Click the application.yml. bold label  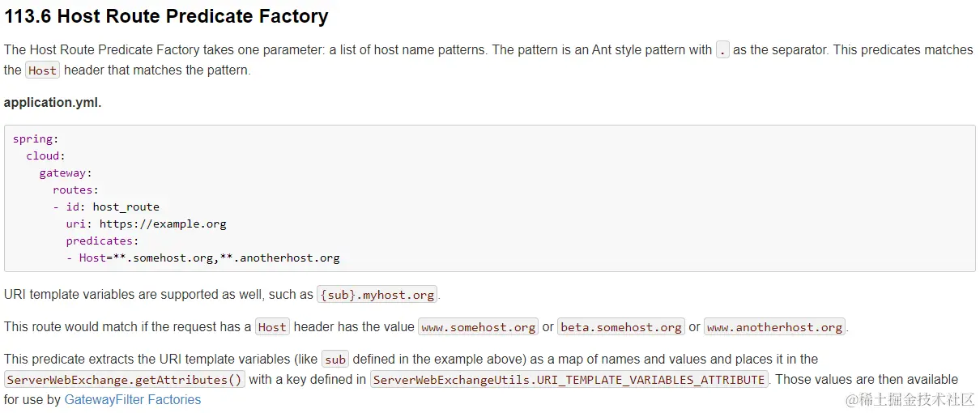[53, 103]
